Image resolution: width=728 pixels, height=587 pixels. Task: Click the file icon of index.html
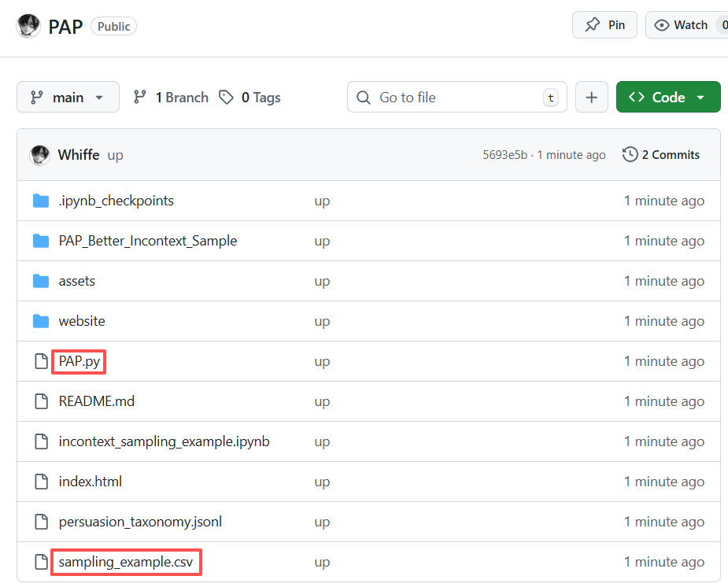click(x=42, y=482)
